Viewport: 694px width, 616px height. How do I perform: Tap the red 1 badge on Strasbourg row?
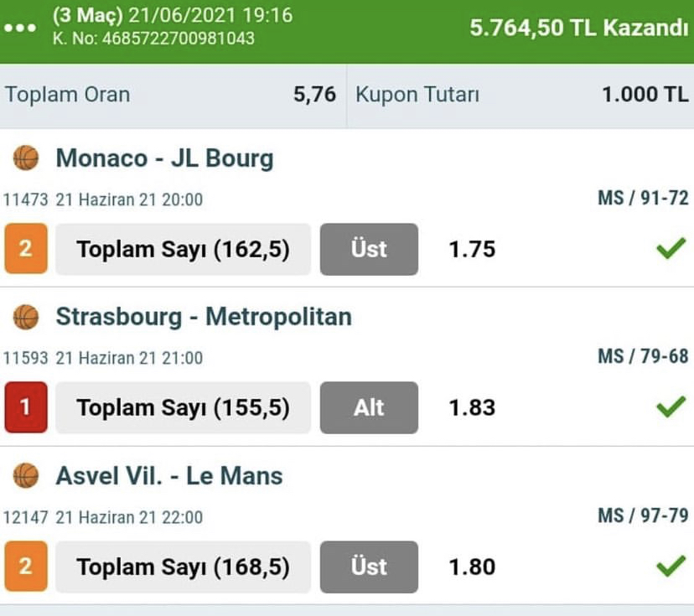pos(25,407)
